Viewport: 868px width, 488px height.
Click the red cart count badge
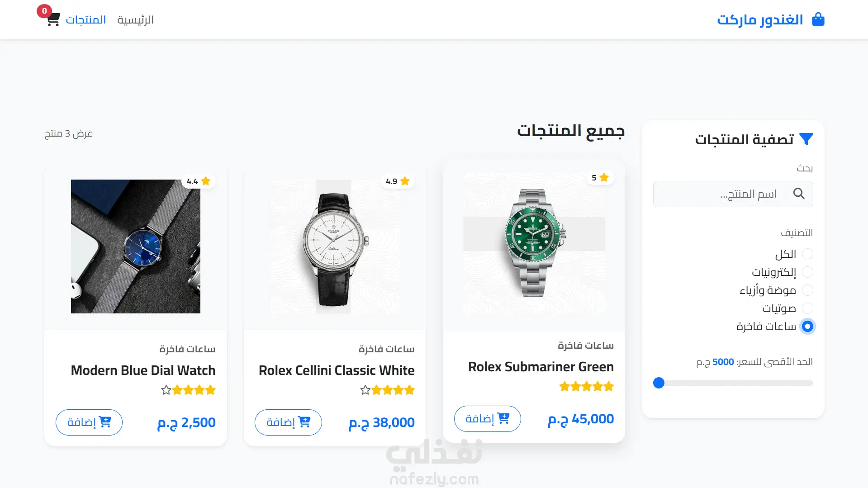tap(44, 11)
